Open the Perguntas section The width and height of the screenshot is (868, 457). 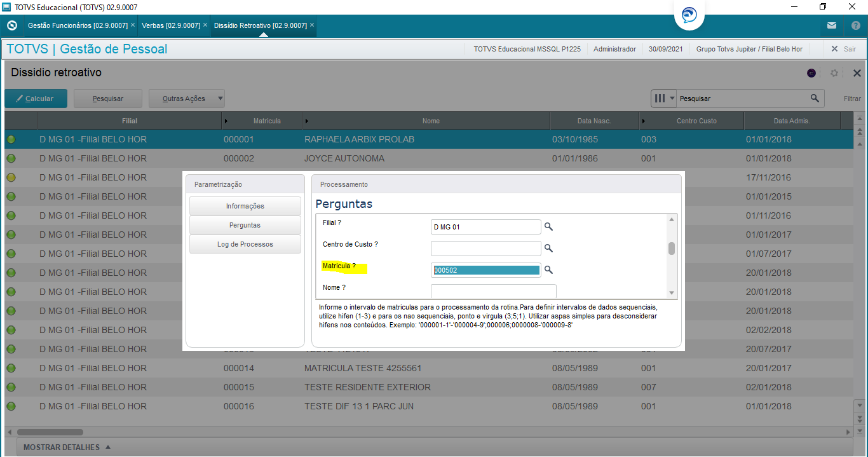coord(245,225)
